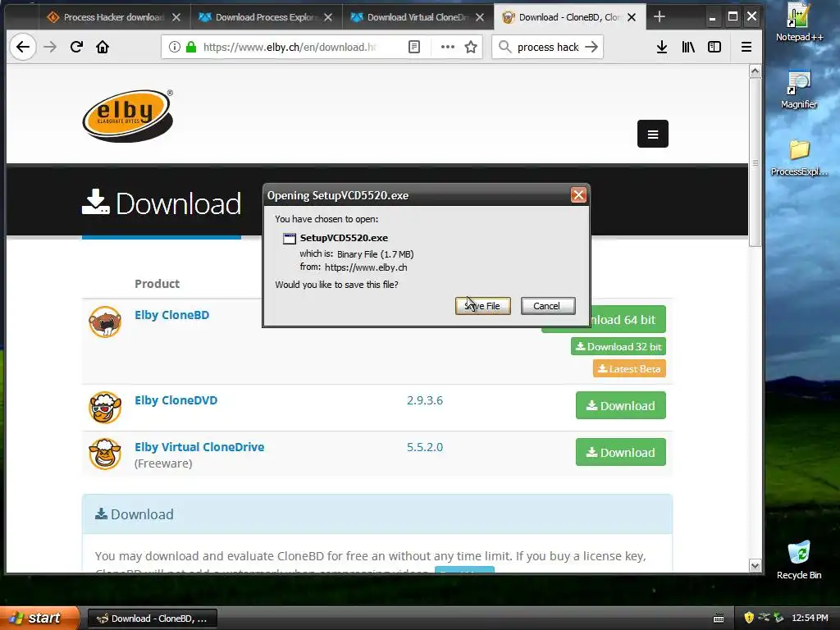
Task: Open the Notepad++ desktop shortcut
Action: [799, 22]
